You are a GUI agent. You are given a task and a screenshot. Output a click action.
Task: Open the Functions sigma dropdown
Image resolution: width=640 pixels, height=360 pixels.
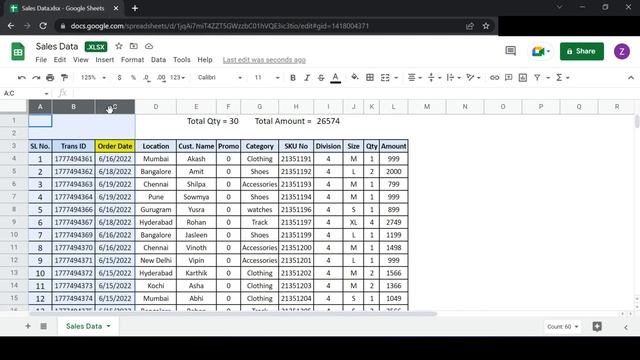click(562, 78)
